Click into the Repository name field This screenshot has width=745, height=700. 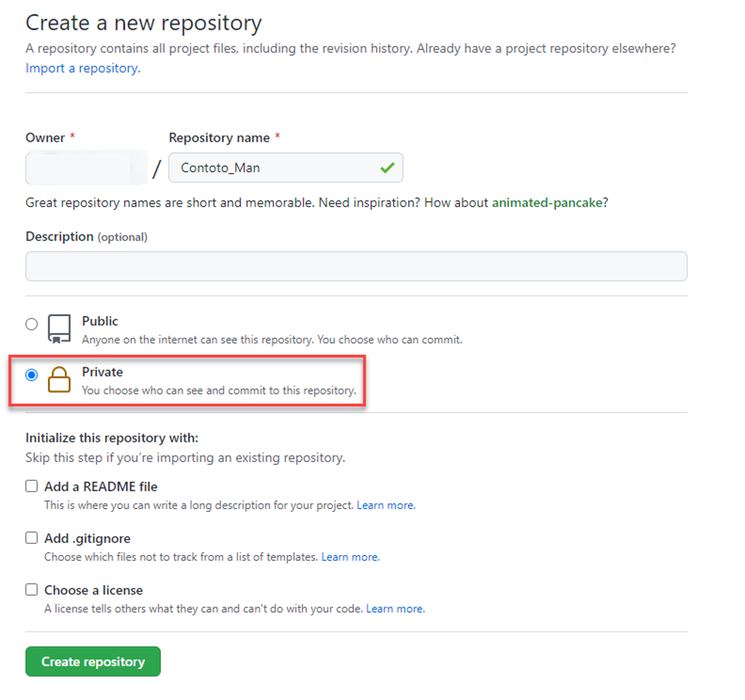(x=277, y=168)
